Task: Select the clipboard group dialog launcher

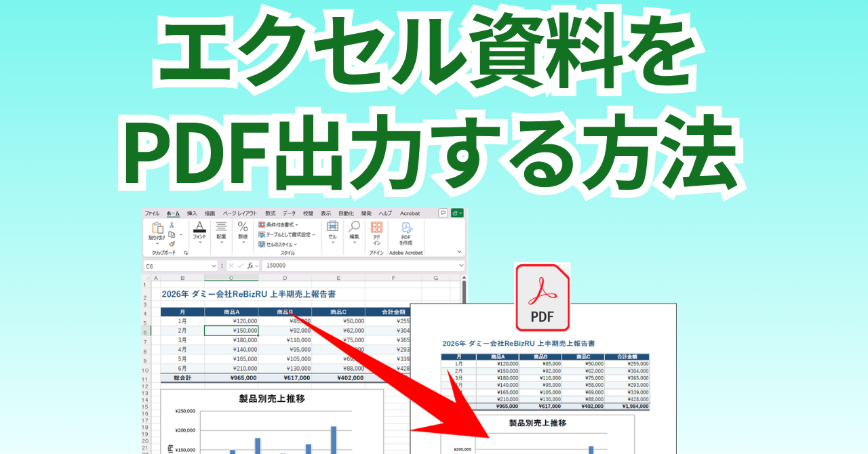Action: click(186, 253)
